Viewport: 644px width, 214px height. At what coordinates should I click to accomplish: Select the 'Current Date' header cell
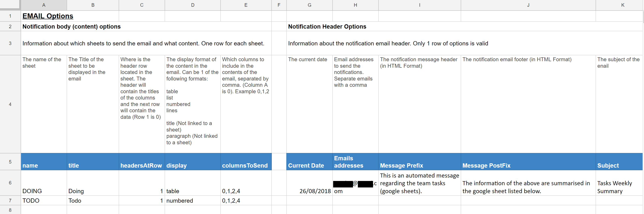pyautogui.click(x=309, y=162)
